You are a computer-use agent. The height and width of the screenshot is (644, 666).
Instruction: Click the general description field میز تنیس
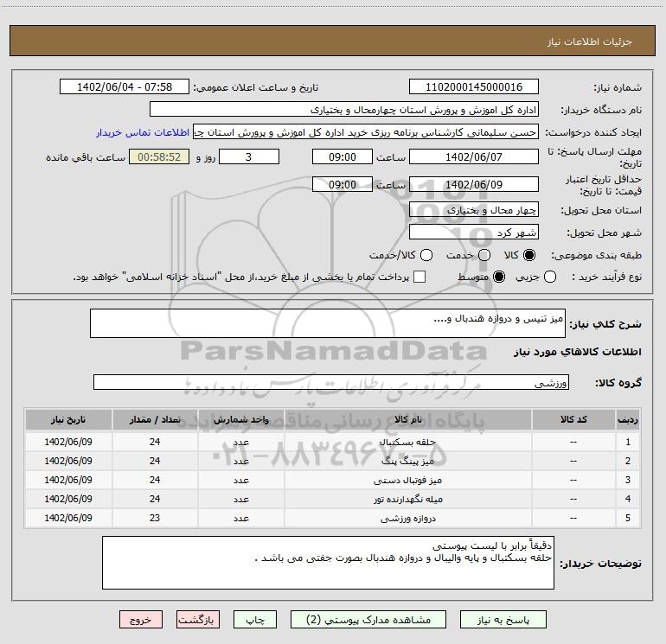(x=328, y=323)
